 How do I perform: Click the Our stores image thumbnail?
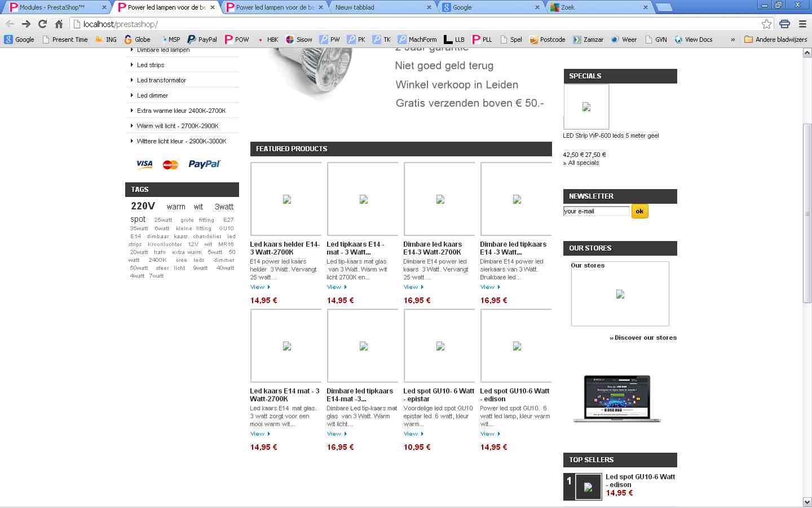(620, 294)
